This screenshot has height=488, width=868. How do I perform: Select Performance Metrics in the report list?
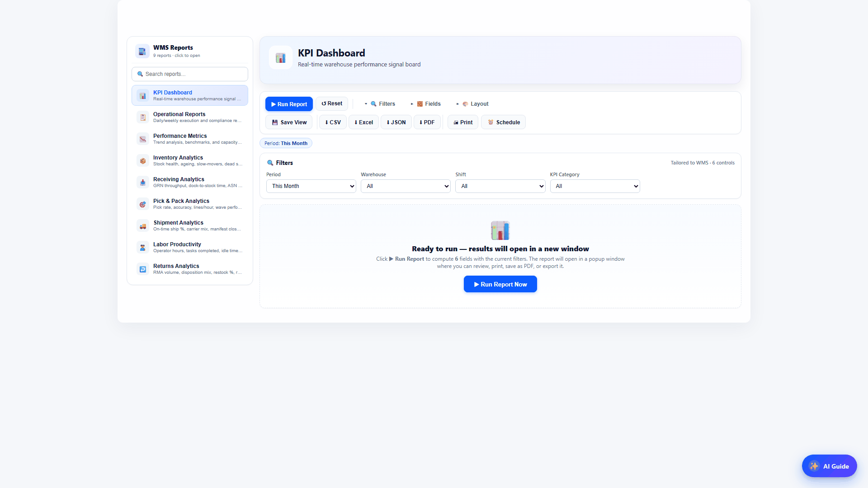190,139
